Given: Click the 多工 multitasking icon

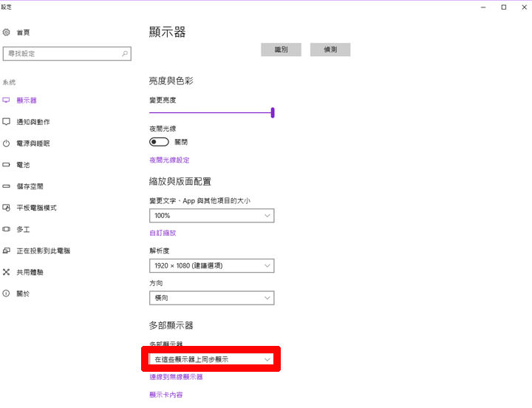Looking at the screenshot, I should [6, 229].
